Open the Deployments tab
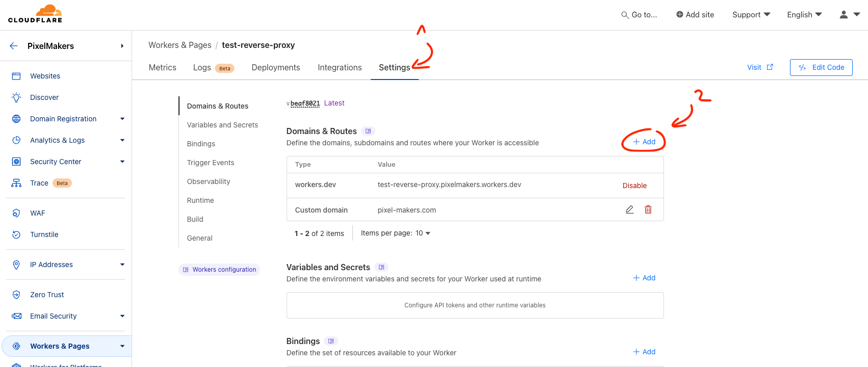868x367 pixels. pos(276,67)
